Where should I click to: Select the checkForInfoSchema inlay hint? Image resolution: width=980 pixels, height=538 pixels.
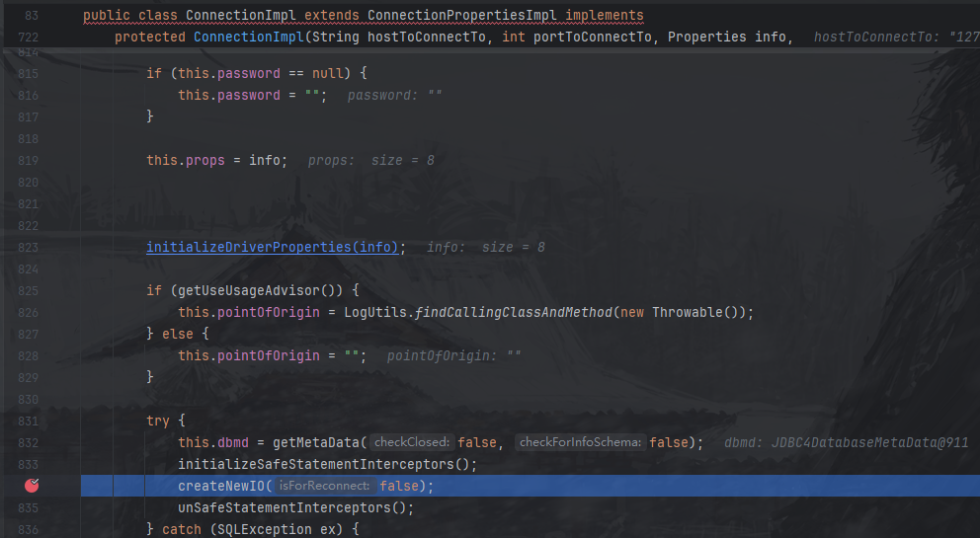click(578, 442)
